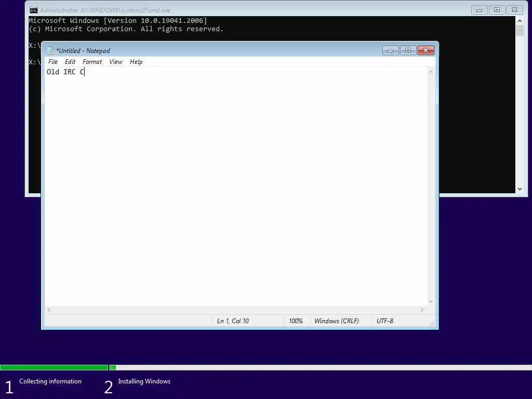Click Notepad vertical scrollbar down arrow

[x=431, y=301]
